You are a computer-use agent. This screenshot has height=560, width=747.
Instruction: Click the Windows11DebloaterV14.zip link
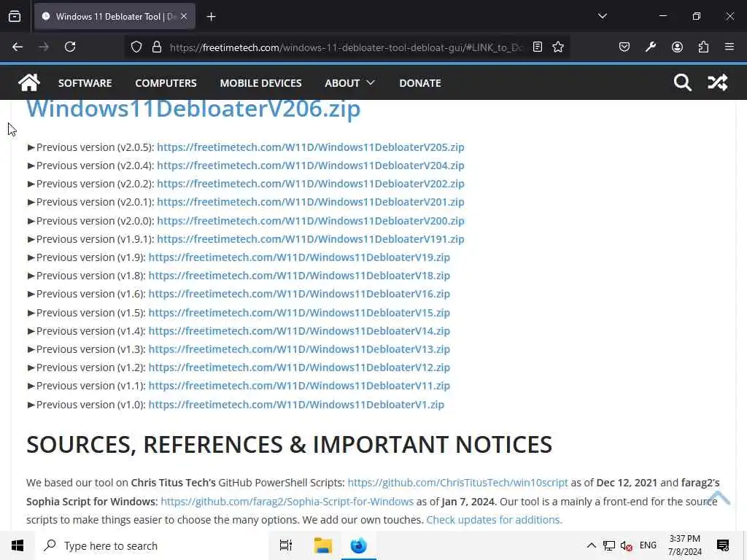pos(299,331)
